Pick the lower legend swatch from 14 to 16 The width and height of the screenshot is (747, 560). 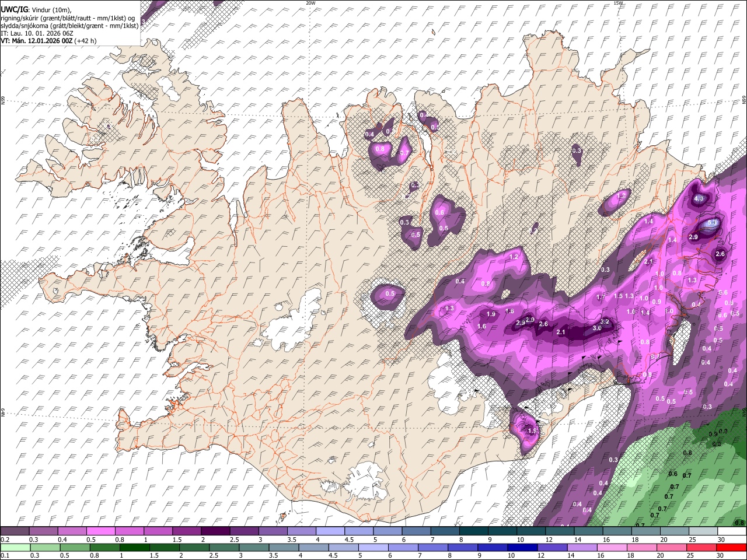(582, 547)
